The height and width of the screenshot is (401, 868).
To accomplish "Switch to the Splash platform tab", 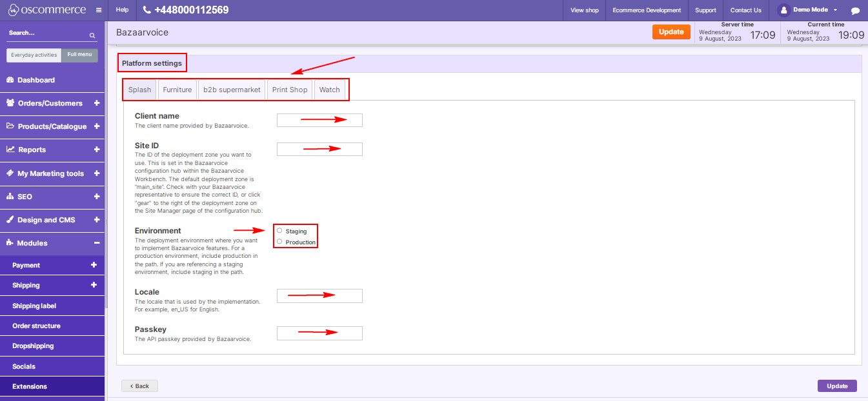I will point(139,90).
